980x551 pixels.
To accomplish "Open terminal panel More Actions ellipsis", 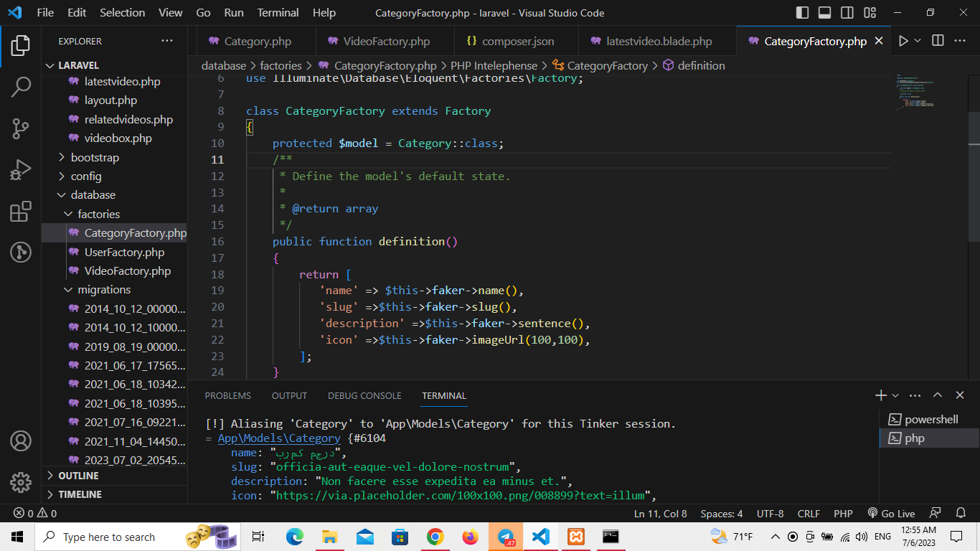I will [x=915, y=395].
